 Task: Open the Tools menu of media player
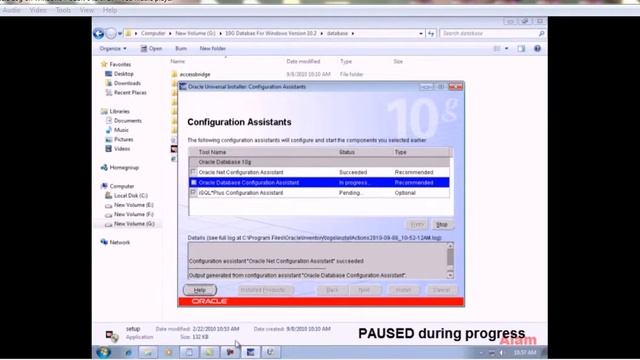(63, 10)
